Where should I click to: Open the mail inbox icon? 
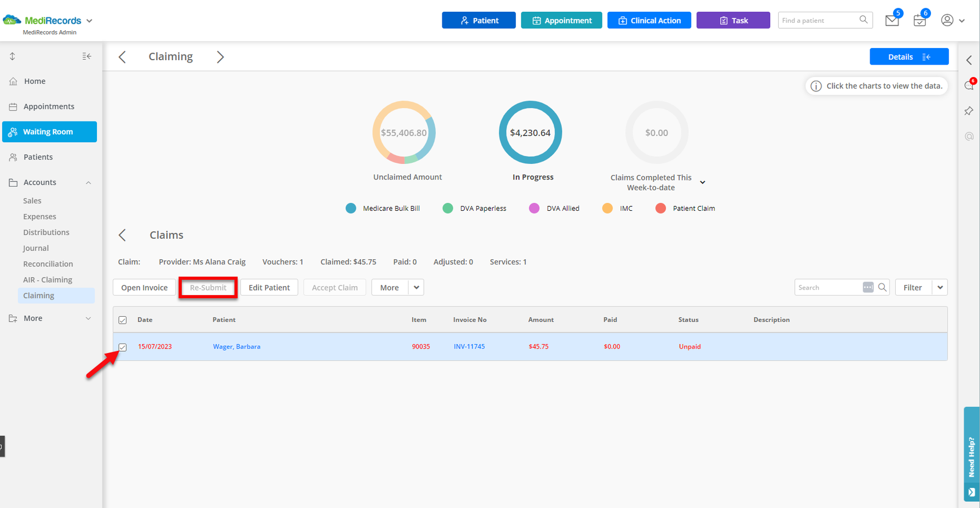891,21
